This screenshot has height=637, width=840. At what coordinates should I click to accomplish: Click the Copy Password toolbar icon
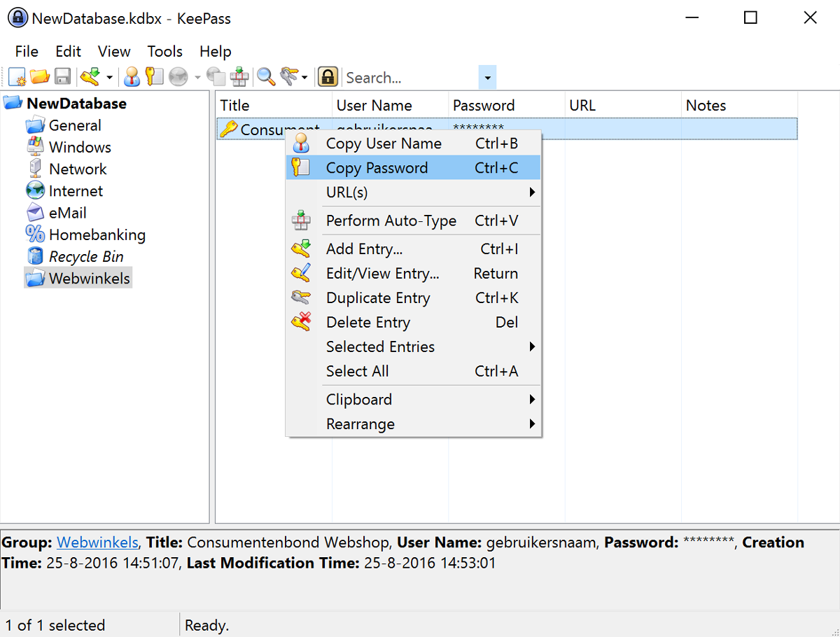pyautogui.click(x=154, y=77)
